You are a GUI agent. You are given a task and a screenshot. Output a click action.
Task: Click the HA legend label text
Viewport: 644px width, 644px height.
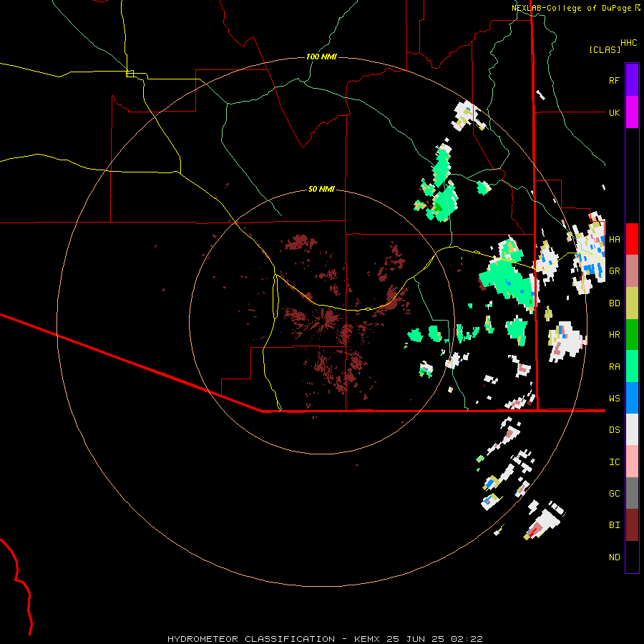[614, 239]
